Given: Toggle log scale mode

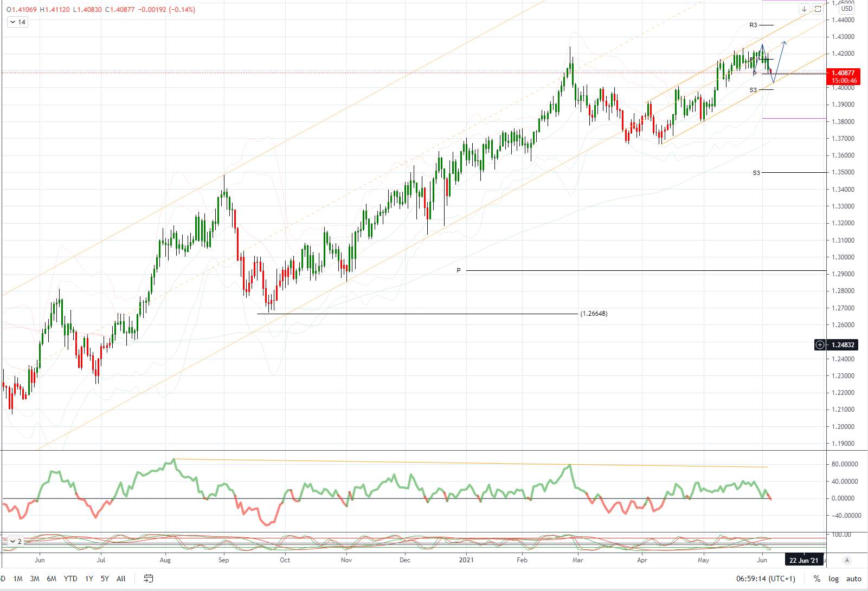Looking at the screenshot, I should point(833,579).
